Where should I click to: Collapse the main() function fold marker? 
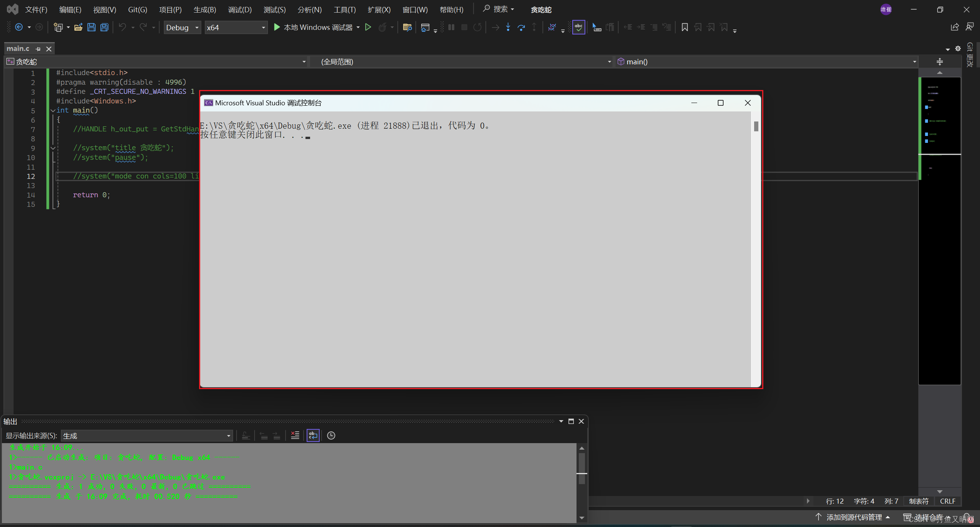(x=53, y=110)
